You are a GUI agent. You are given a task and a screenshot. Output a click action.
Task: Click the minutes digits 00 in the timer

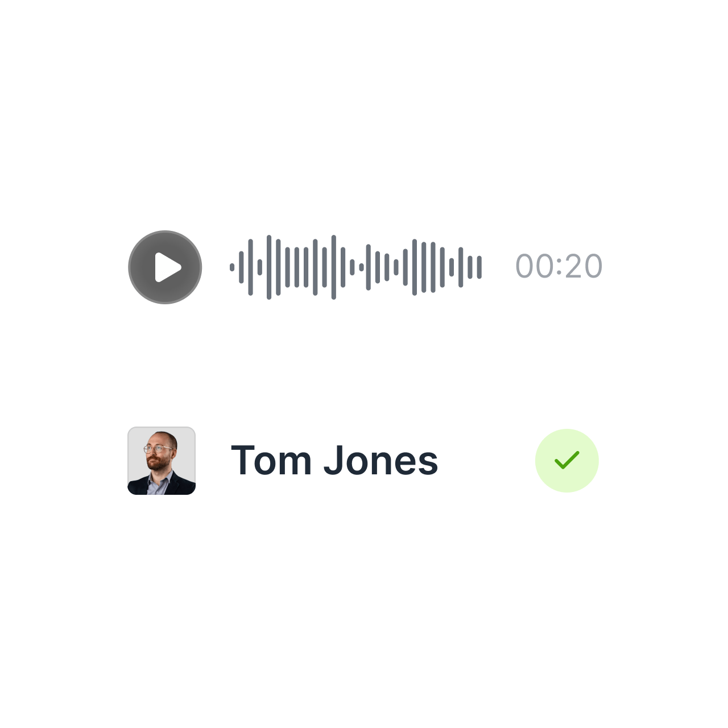535,266
